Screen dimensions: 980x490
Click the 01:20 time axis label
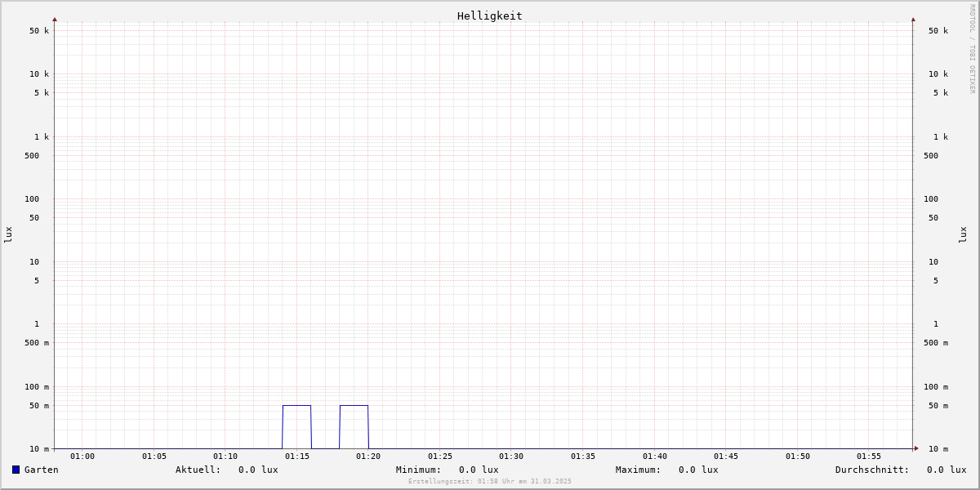[368, 457]
